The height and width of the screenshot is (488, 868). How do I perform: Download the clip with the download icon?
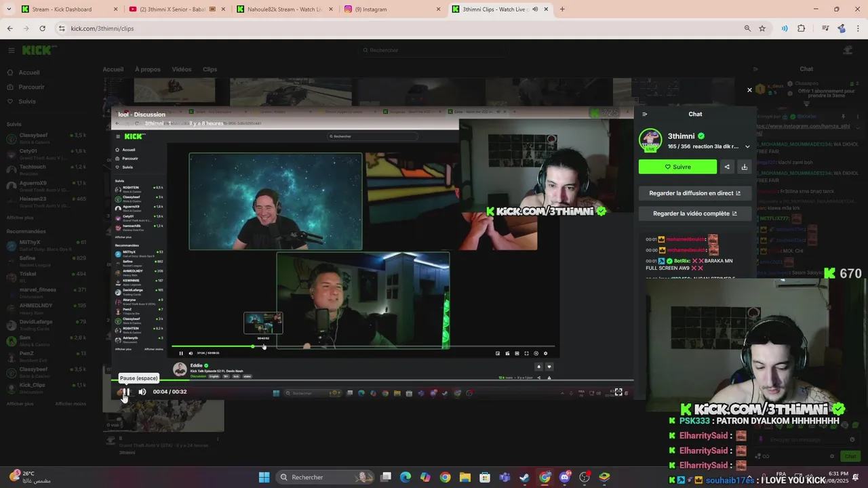pyautogui.click(x=744, y=167)
